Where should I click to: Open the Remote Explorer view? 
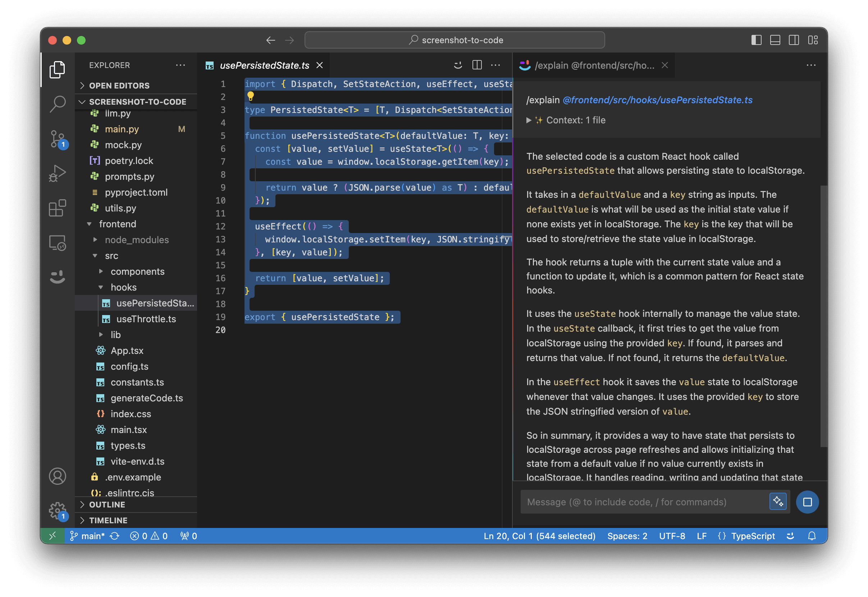pyautogui.click(x=57, y=243)
